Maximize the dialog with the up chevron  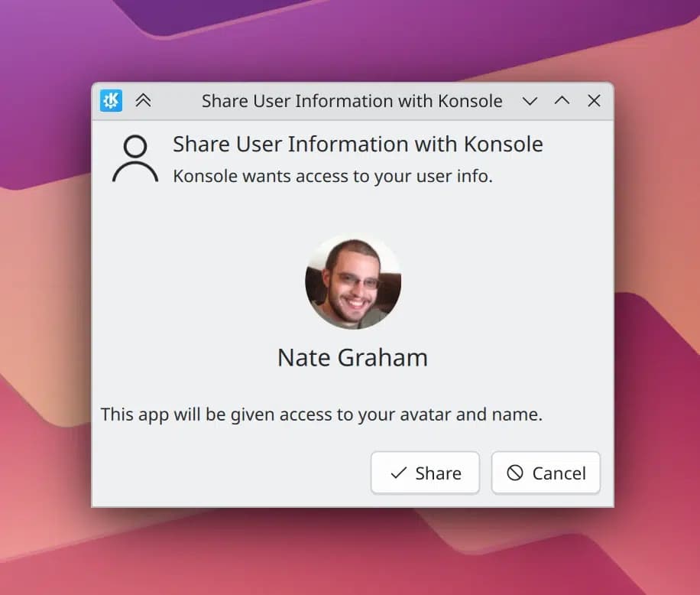click(x=562, y=100)
